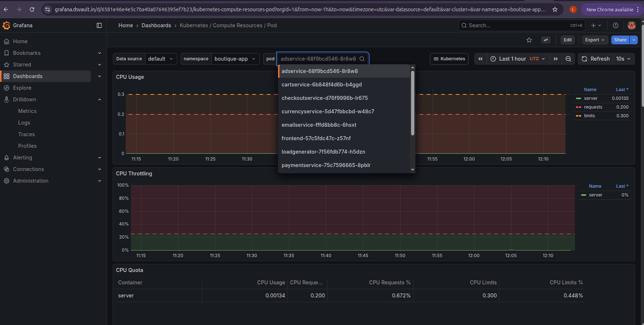Screen dimensions: 644x325
Task: Open the Home sidebar item
Action: click(x=20, y=41)
